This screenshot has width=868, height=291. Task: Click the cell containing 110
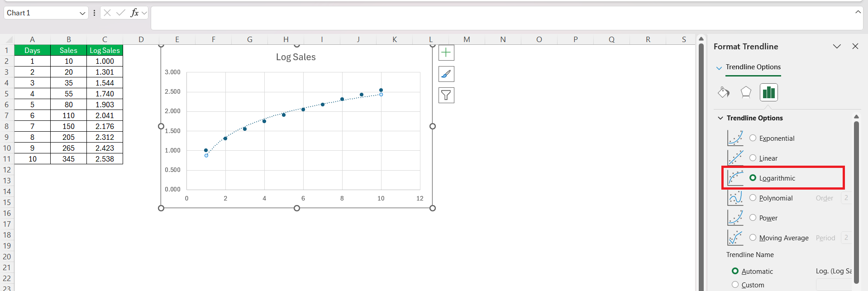pyautogui.click(x=68, y=115)
